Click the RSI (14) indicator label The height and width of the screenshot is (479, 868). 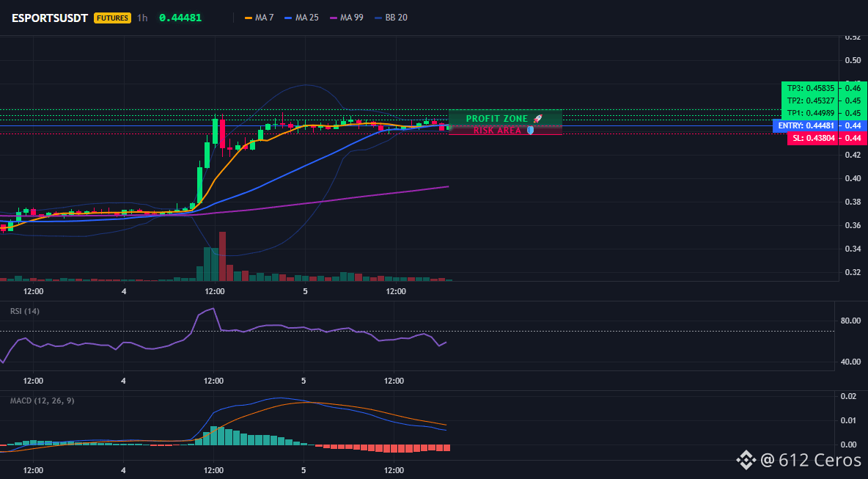click(25, 311)
